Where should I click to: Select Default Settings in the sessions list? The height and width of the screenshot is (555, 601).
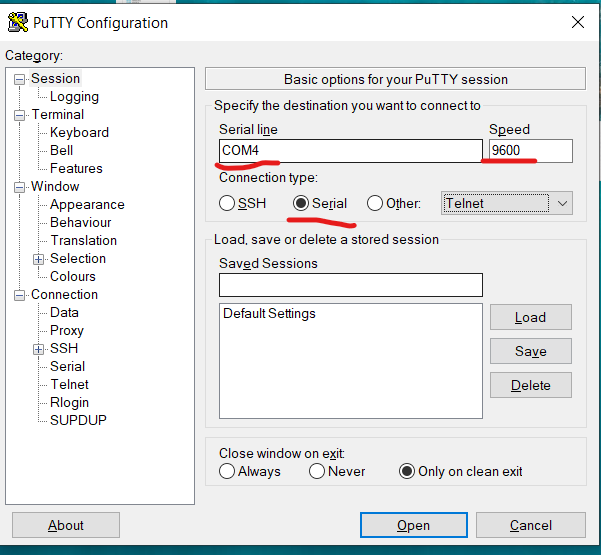pyautogui.click(x=269, y=313)
